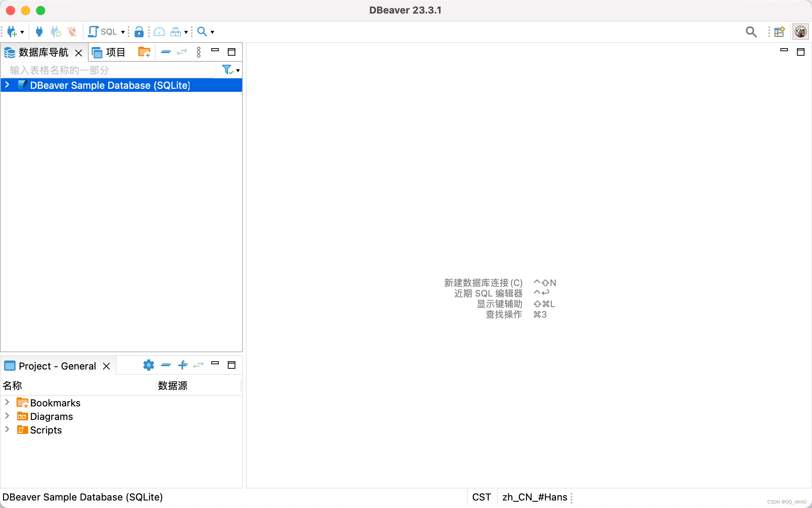The width and height of the screenshot is (812, 508).
Task: Toggle link with editor in navigator
Action: 182,52
